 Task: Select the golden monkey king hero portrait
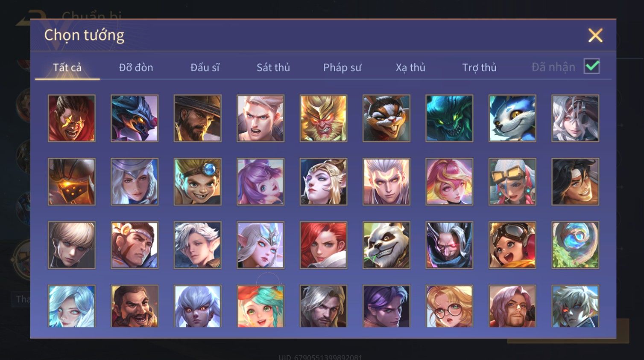pyautogui.click(x=323, y=118)
